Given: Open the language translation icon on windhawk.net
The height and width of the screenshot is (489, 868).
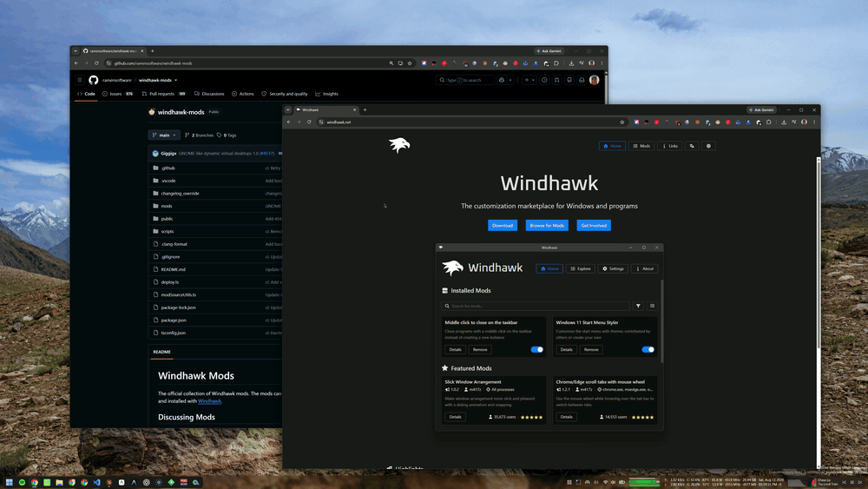Looking at the screenshot, I should 692,146.
